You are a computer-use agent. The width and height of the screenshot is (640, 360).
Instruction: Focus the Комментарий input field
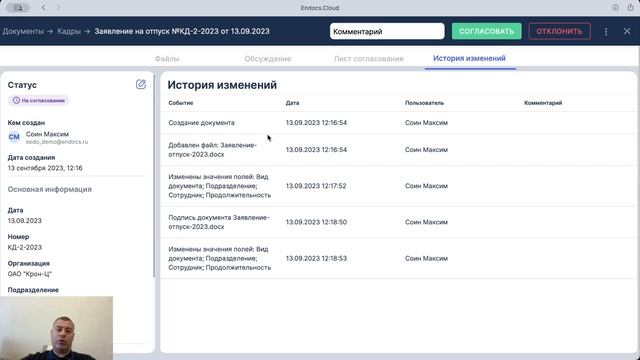[387, 31]
